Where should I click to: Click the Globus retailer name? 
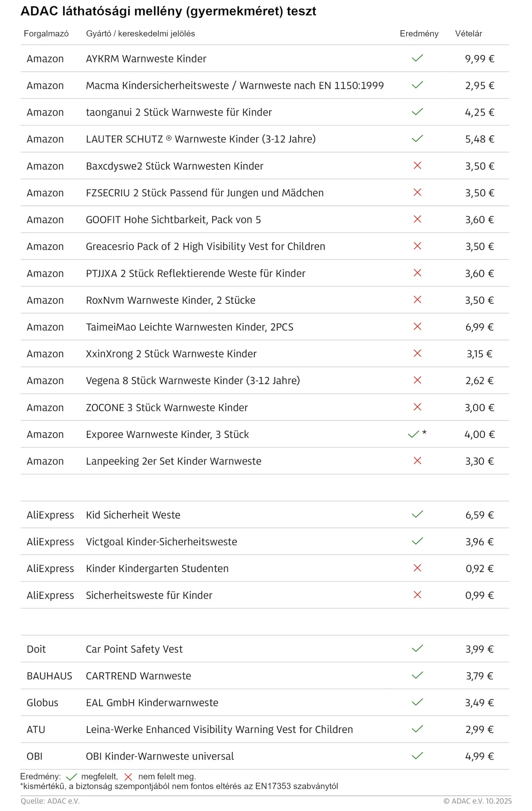point(43,702)
